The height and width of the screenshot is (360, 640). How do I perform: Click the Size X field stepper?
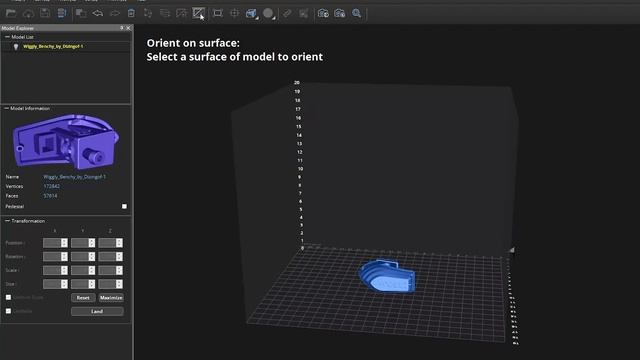64,284
